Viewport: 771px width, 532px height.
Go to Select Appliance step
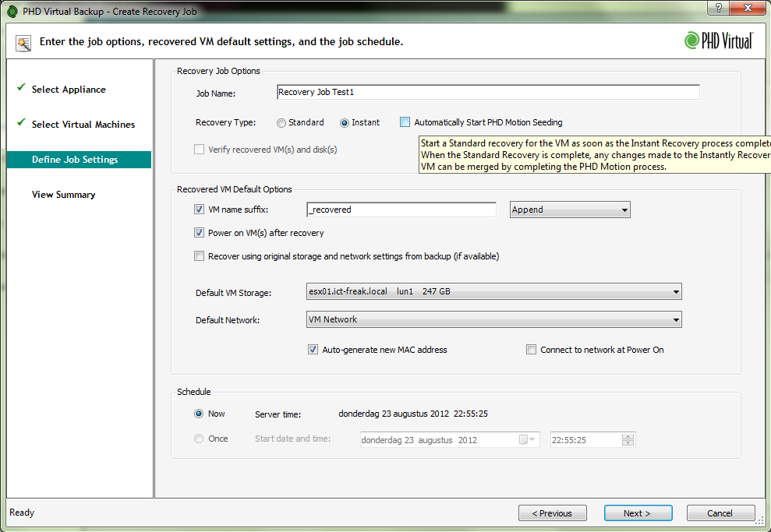[69, 90]
